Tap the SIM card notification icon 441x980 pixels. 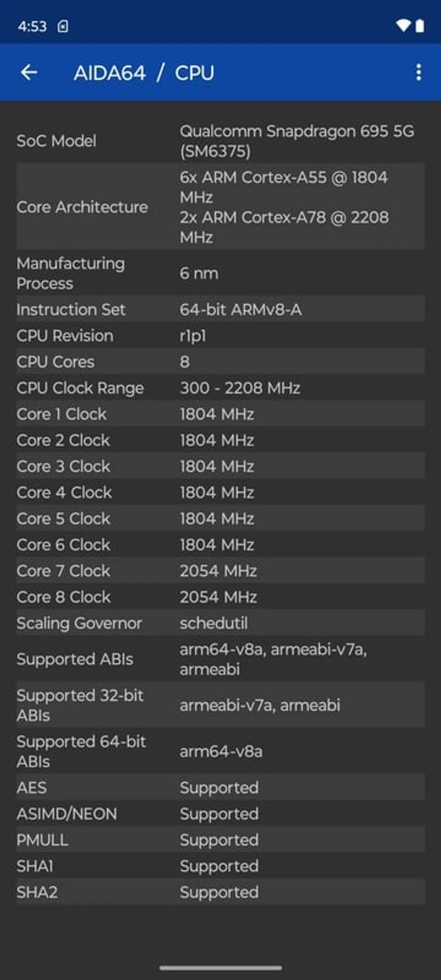pyautogui.click(x=63, y=26)
